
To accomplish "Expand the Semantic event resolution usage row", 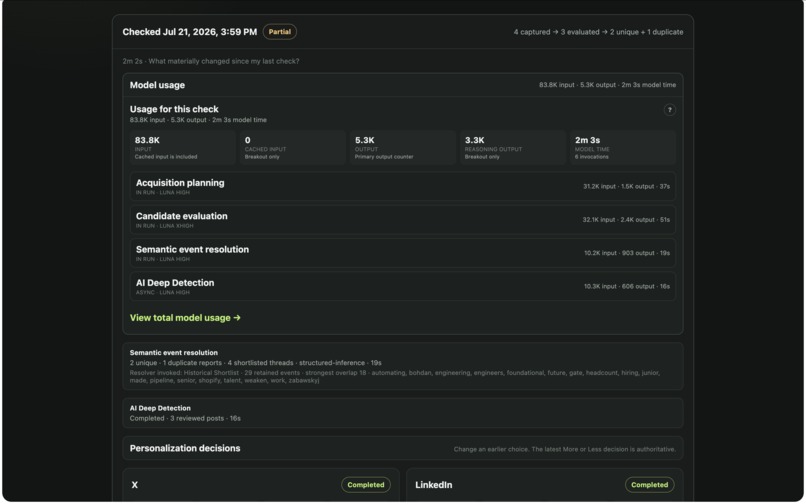I will coord(402,253).
